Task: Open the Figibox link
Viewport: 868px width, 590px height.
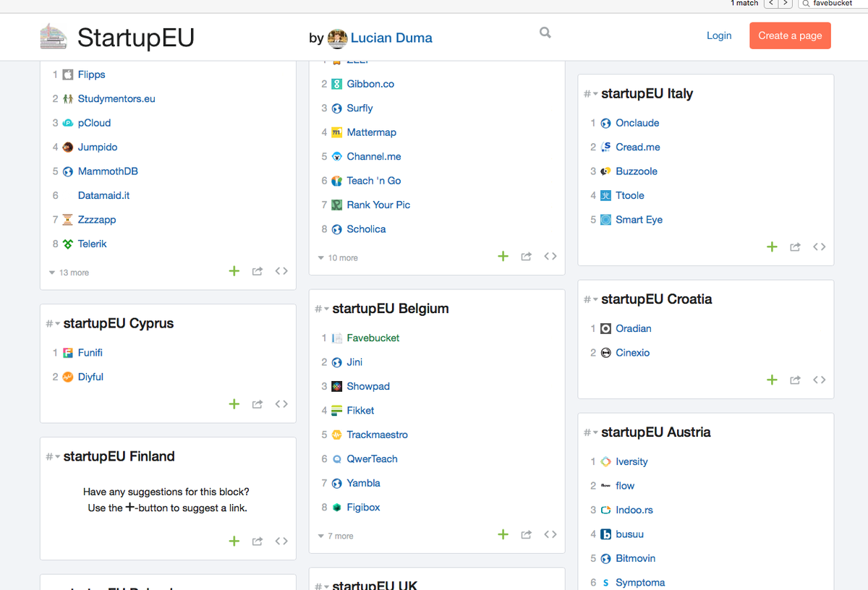Action: (x=363, y=508)
